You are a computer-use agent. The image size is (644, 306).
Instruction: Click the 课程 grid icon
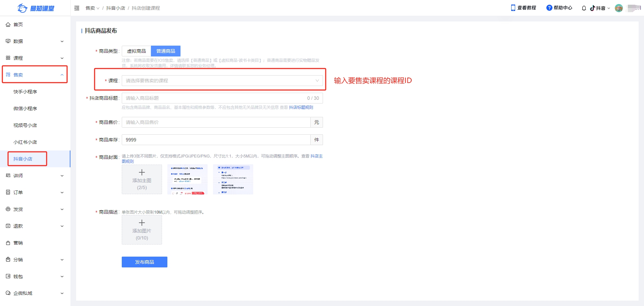coord(8,58)
